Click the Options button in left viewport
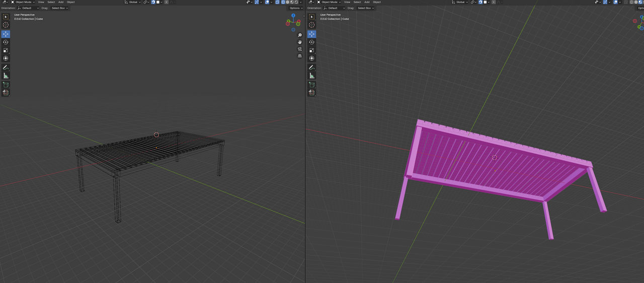 (x=295, y=8)
